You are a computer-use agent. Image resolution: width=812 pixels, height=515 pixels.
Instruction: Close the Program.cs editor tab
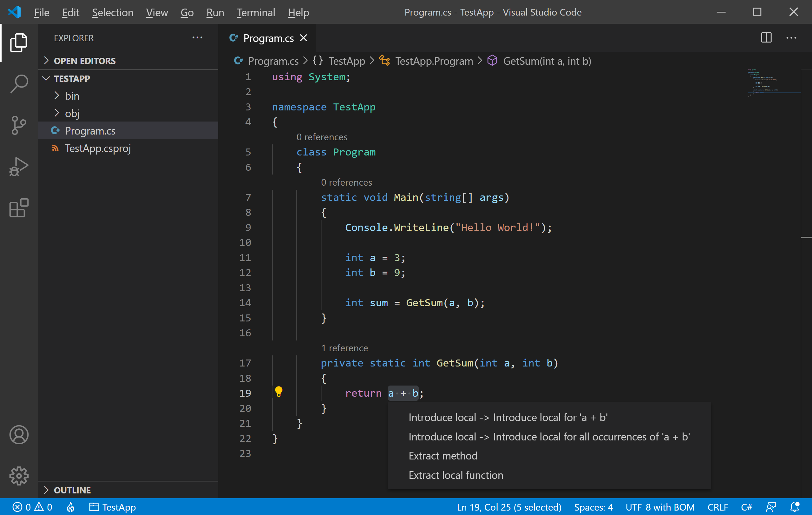pos(304,38)
